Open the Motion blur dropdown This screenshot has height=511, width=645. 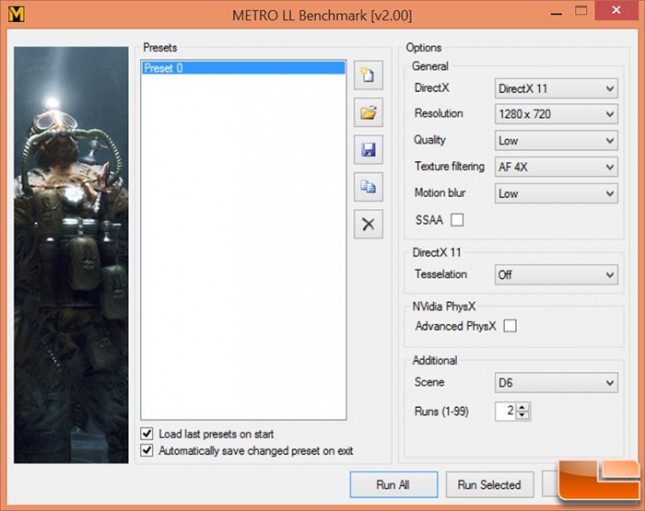point(556,193)
